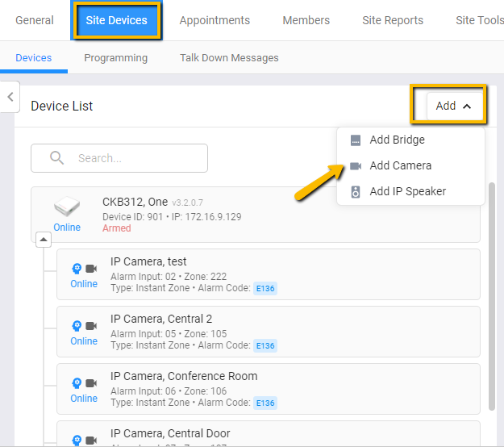
Task: Click analytics head icon for Conference Room camera
Action: [77, 383]
